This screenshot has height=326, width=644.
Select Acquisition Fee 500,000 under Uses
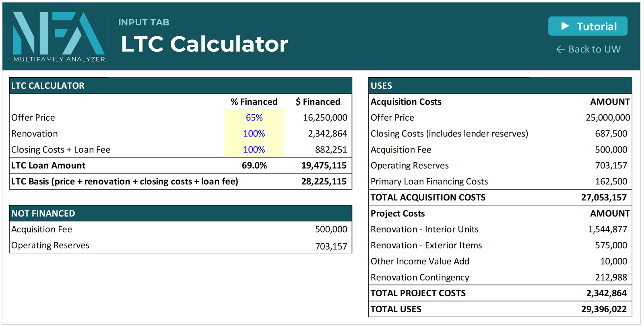[611, 150]
